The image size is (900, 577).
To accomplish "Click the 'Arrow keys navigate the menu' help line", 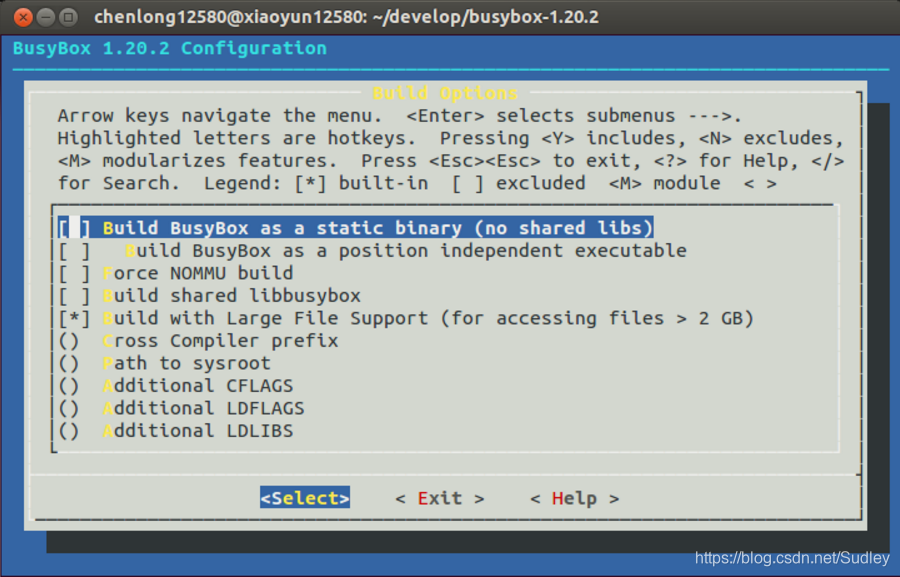I will [220, 116].
